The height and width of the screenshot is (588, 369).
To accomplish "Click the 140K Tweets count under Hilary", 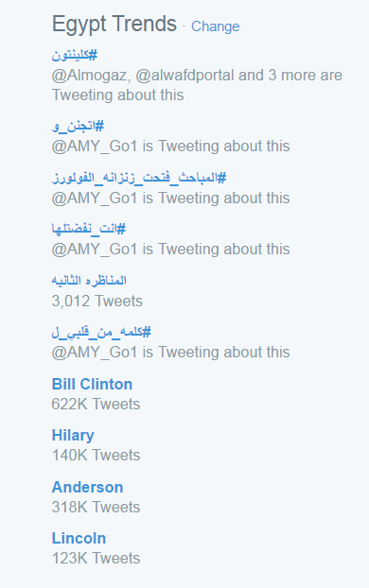I will [x=97, y=456].
